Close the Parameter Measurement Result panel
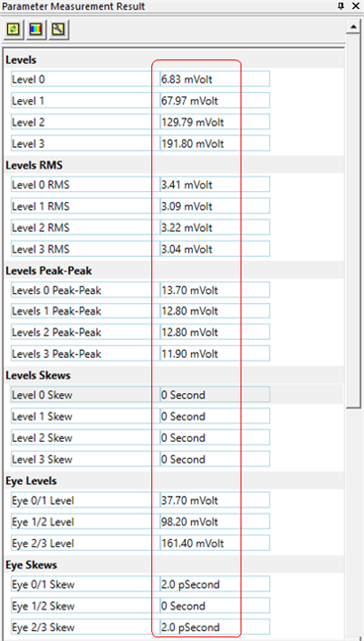364x641 pixels. coord(356,6)
